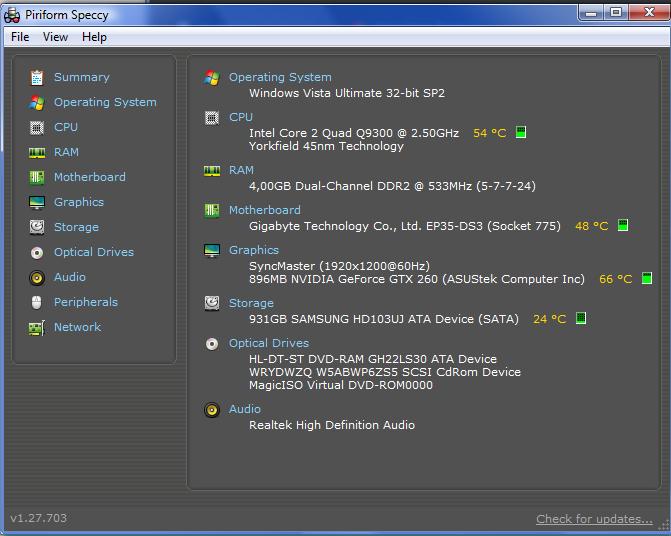Click the 48 °C motherboard temperature value
Viewport: 671px width, 536px height.
click(x=592, y=226)
